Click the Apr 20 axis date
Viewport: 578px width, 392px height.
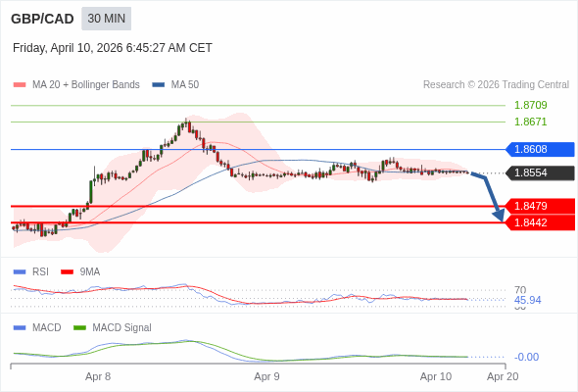[503, 377]
